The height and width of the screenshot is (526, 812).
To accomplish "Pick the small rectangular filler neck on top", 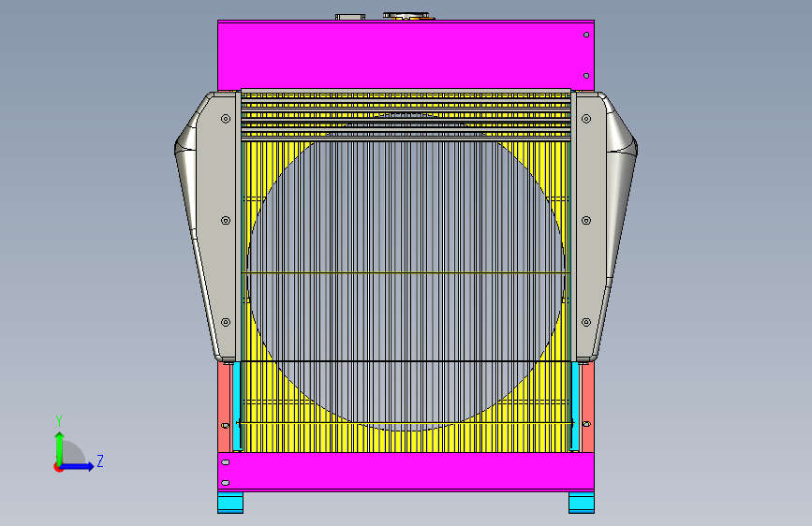I will (350, 17).
